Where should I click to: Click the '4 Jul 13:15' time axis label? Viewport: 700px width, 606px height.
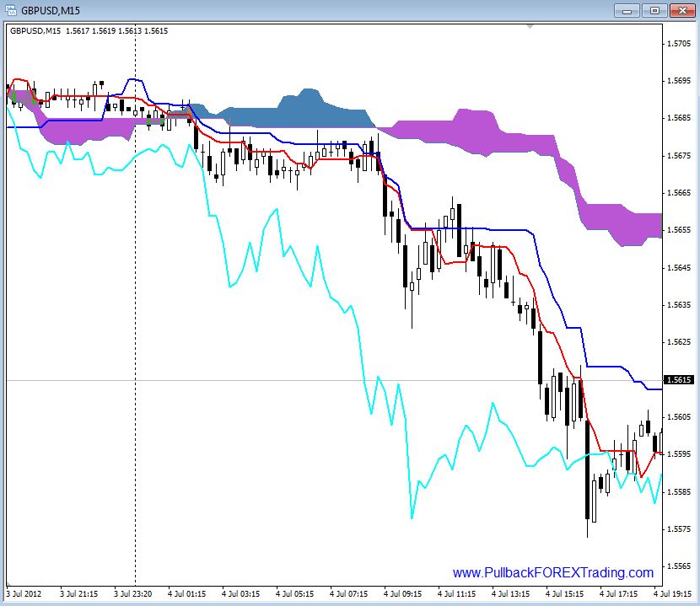pos(511,594)
